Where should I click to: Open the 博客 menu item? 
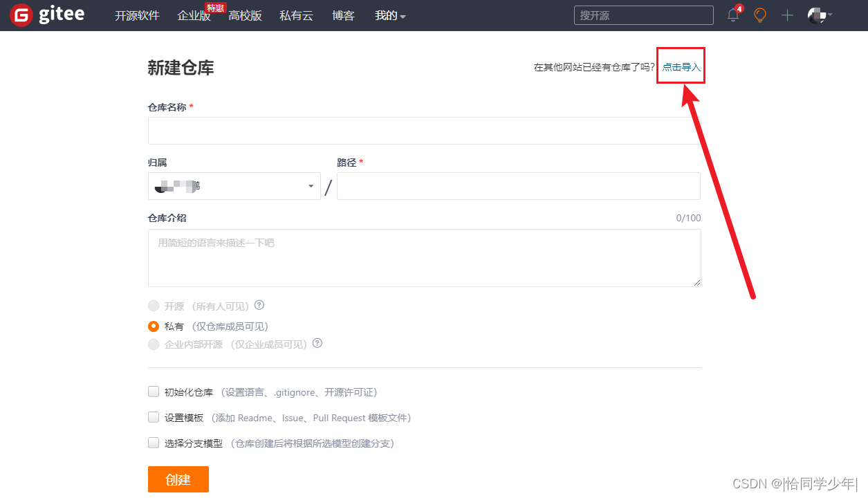343,15
